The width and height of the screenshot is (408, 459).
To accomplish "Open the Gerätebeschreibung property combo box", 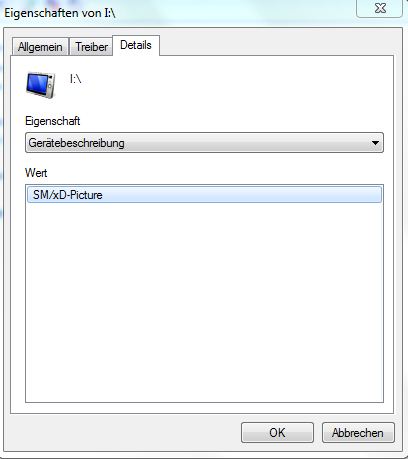I will (x=204, y=143).
